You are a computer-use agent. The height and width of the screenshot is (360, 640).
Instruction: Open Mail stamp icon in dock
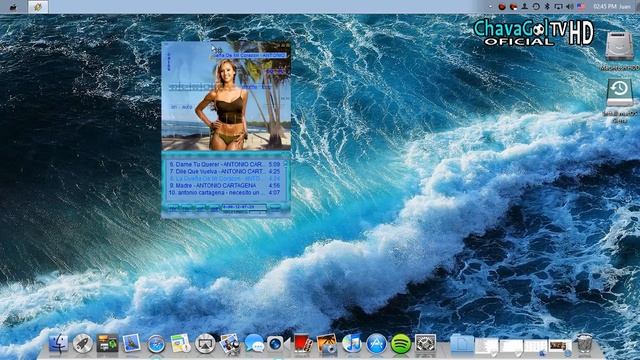(x=131, y=343)
